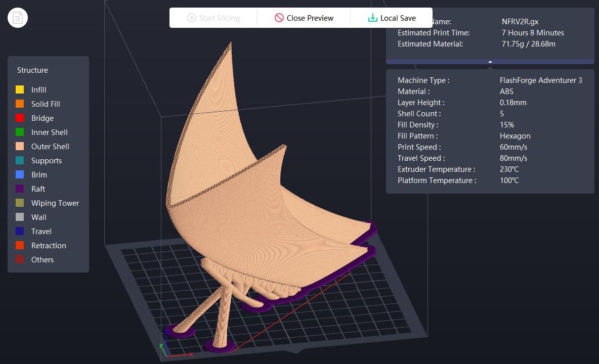
Task: Click the 'Solid Fill' legend label
Action: point(46,104)
